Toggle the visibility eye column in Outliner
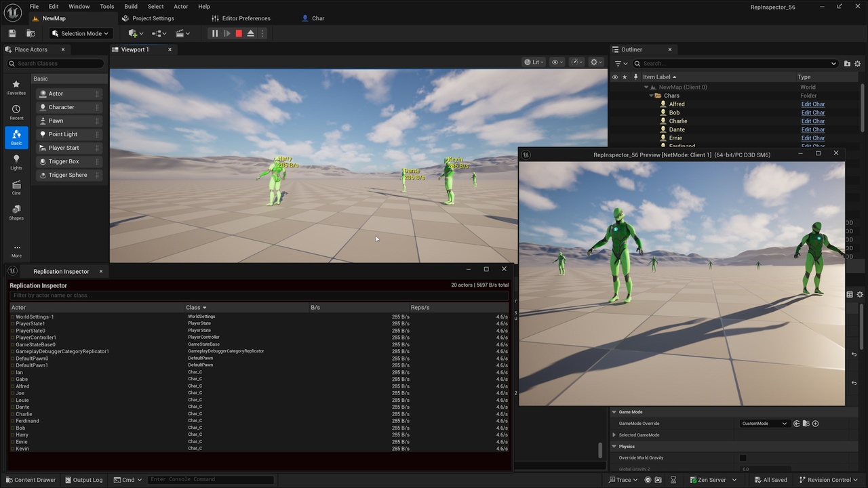This screenshot has height=488, width=868. tap(615, 77)
